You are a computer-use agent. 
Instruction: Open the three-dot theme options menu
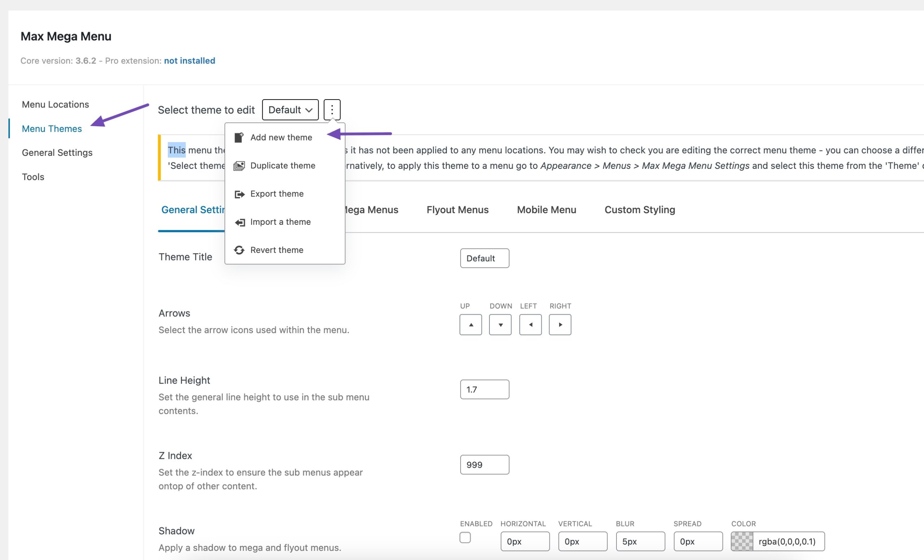pyautogui.click(x=332, y=110)
